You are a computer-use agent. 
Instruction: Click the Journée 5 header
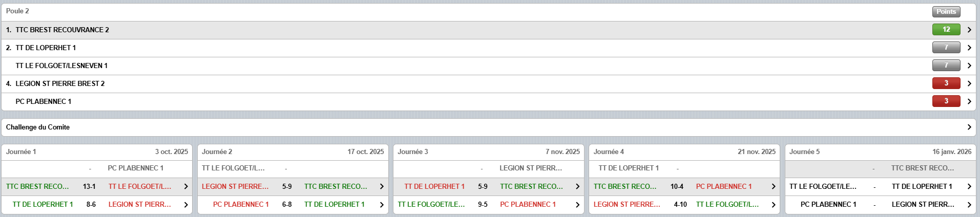pyautogui.click(x=804, y=152)
